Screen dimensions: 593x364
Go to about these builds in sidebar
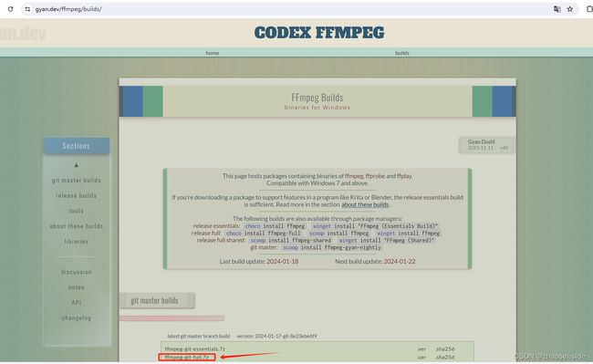tap(77, 226)
